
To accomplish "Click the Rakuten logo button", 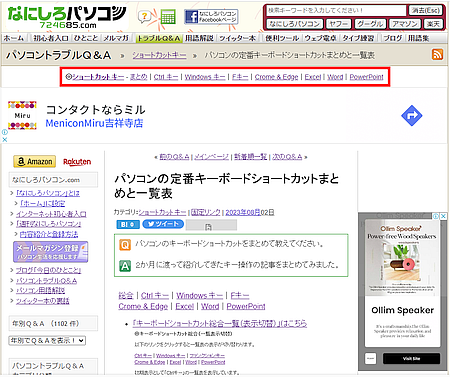I will (77, 162).
